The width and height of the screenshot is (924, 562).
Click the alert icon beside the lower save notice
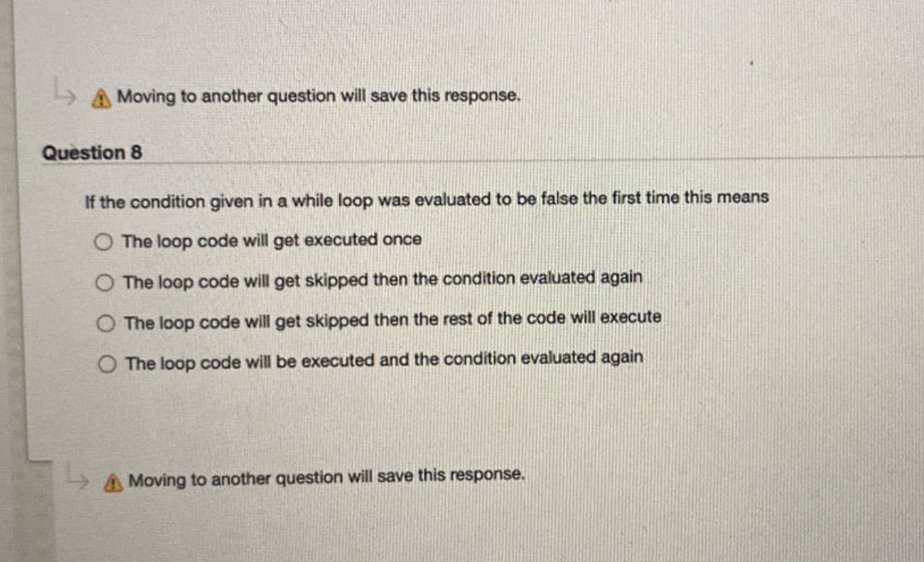[x=113, y=483]
